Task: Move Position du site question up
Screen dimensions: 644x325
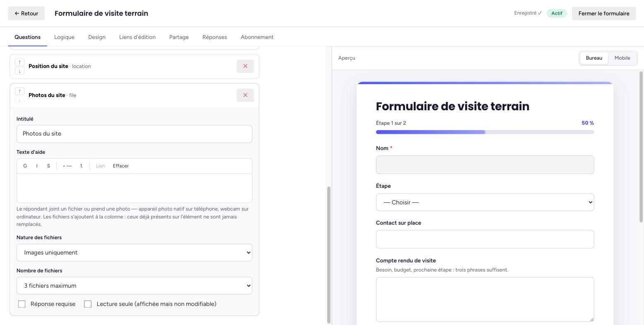Action: [x=19, y=62]
